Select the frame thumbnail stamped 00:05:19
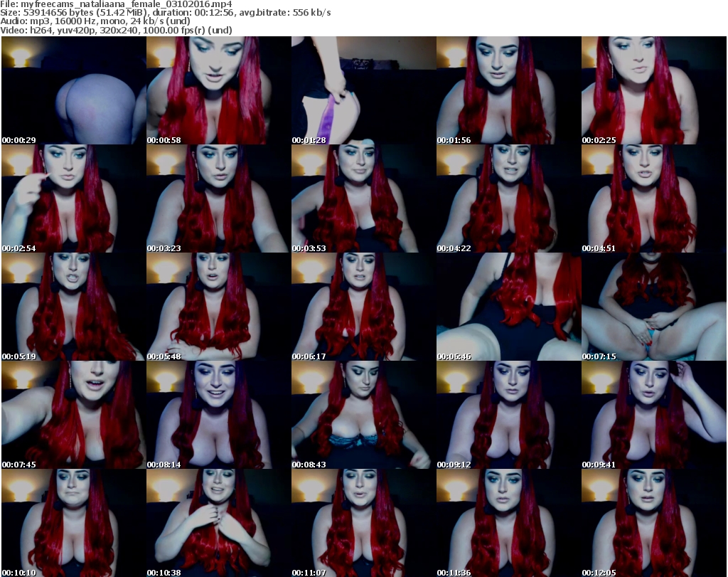Screen dimensions: 728x577 click(x=74, y=307)
